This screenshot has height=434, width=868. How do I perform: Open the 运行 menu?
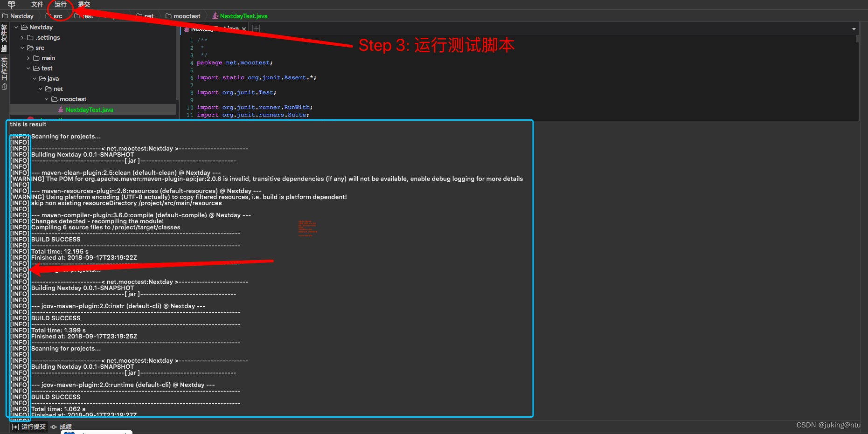click(x=61, y=4)
